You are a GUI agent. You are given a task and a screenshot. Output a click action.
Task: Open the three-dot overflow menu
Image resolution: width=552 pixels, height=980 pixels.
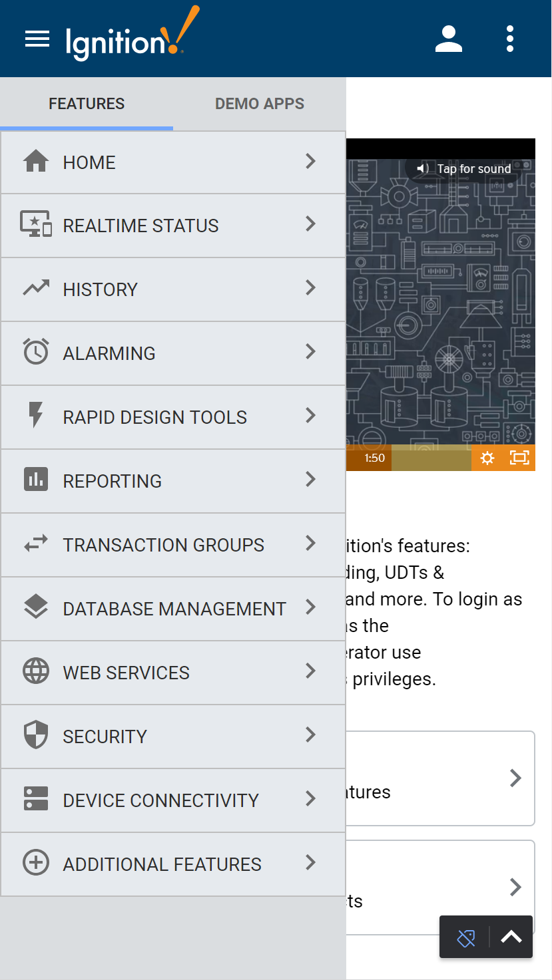510,39
